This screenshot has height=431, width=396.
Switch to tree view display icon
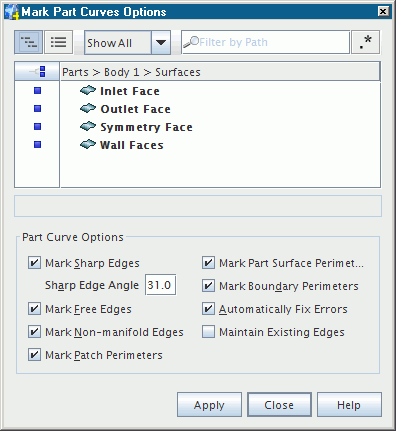(x=29, y=42)
